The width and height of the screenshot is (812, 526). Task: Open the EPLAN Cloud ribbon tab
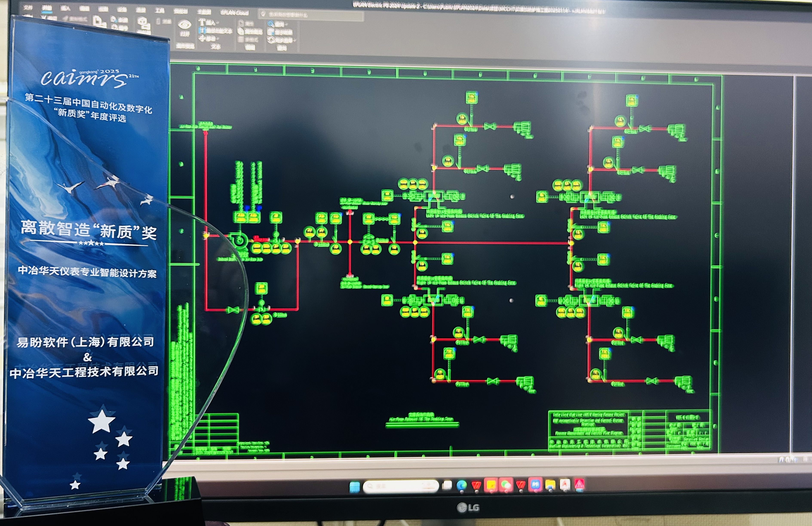(234, 13)
